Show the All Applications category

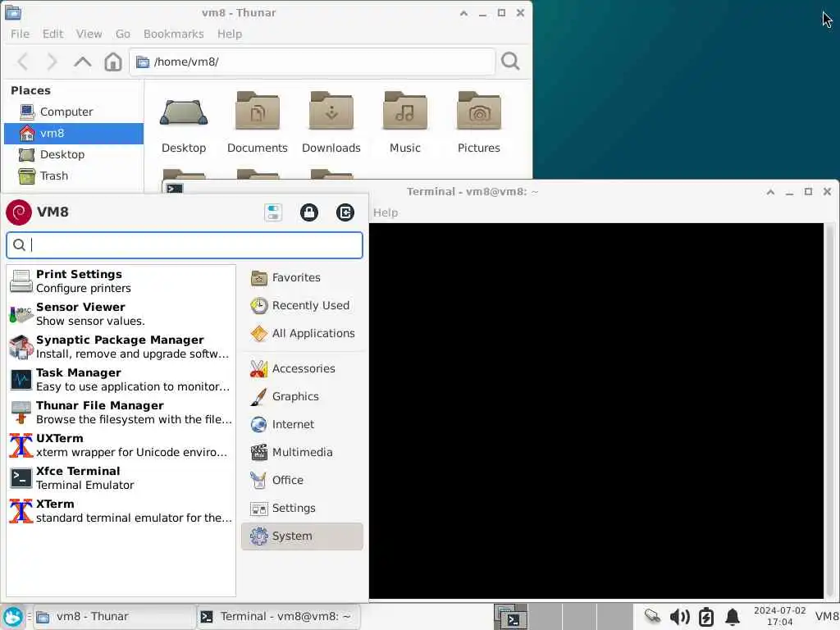302,333
